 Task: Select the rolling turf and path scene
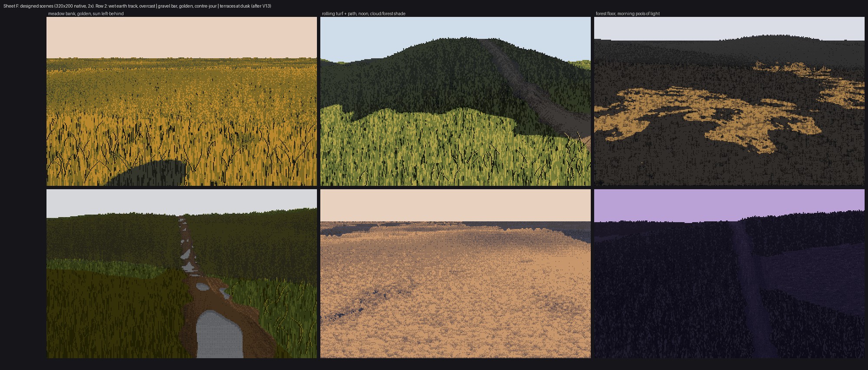(x=455, y=102)
